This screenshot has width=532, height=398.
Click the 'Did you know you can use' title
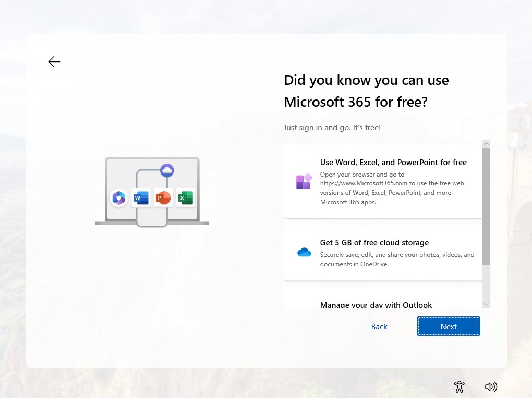click(x=366, y=80)
